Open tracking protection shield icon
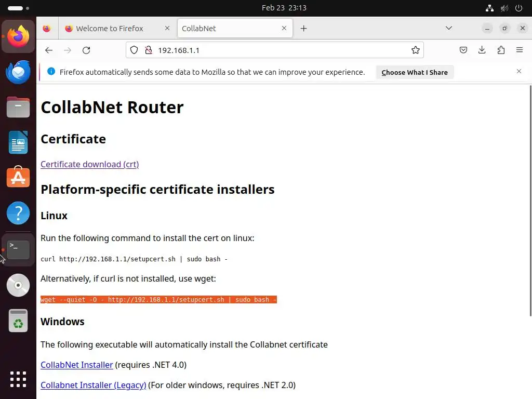 [x=134, y=50]
